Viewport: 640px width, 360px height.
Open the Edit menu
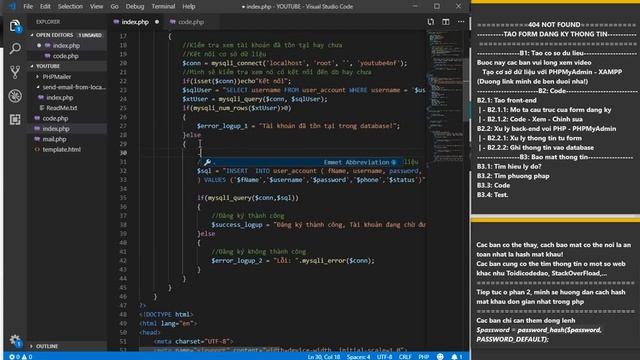pyautogui.click(x=45, y=7)
